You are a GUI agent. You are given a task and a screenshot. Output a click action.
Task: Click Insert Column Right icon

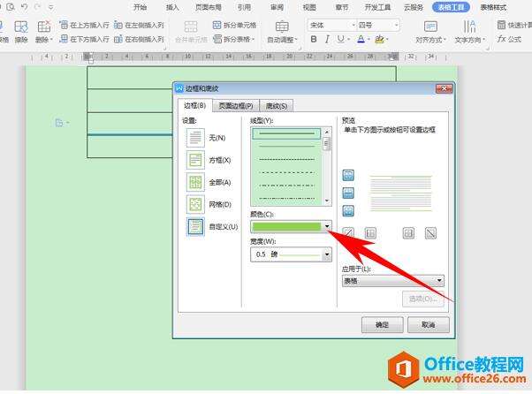point(118,40)
